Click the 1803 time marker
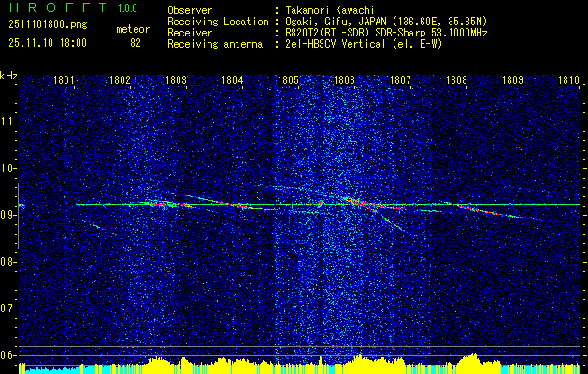The width and height of the screenshot is (588, 374). 177,79
